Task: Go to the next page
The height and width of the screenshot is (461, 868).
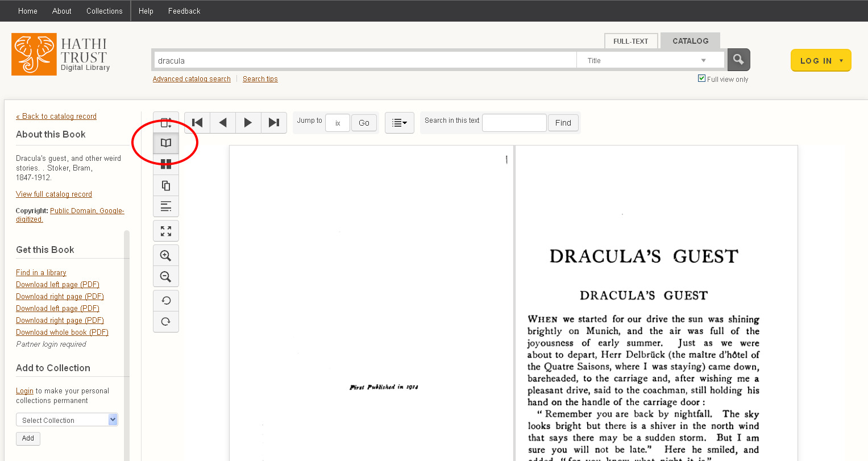Action: click(248, 123)
